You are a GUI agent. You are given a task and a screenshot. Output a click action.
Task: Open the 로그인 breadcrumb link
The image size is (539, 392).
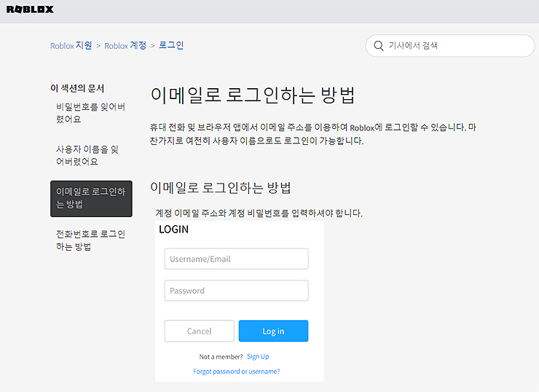(171, 45)
